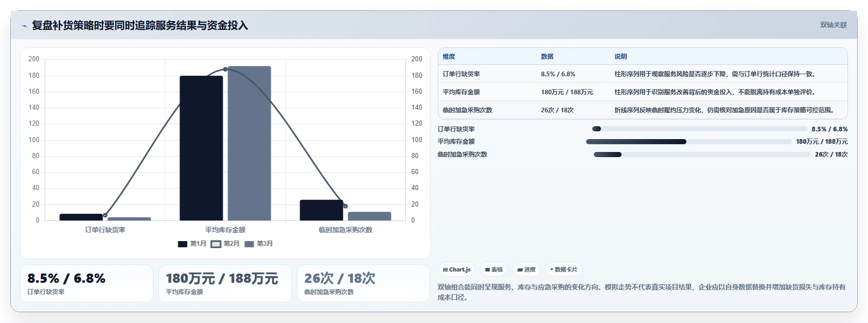
Task: Click the 说明 column header
Action: click(621, 57)
